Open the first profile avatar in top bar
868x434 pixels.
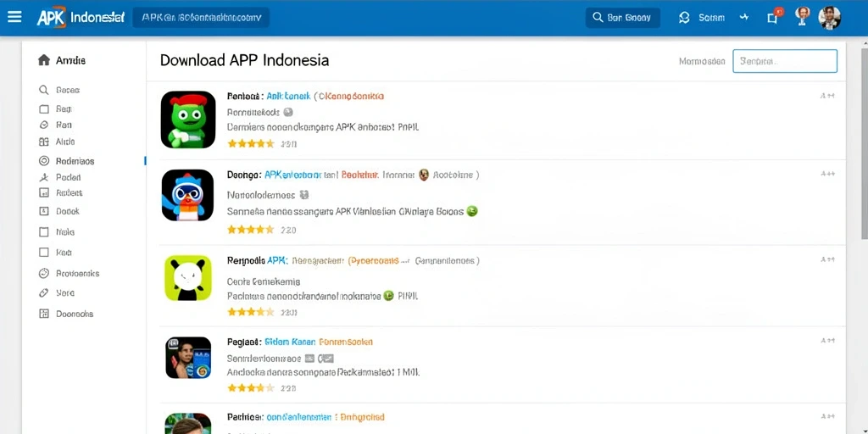point(802,16)
